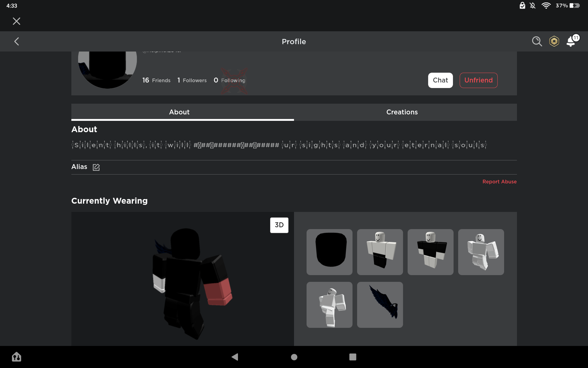The height and width of the screenshot is (368, 588).
Task: Tap the back chevron beside Profile
Action: 17,41
